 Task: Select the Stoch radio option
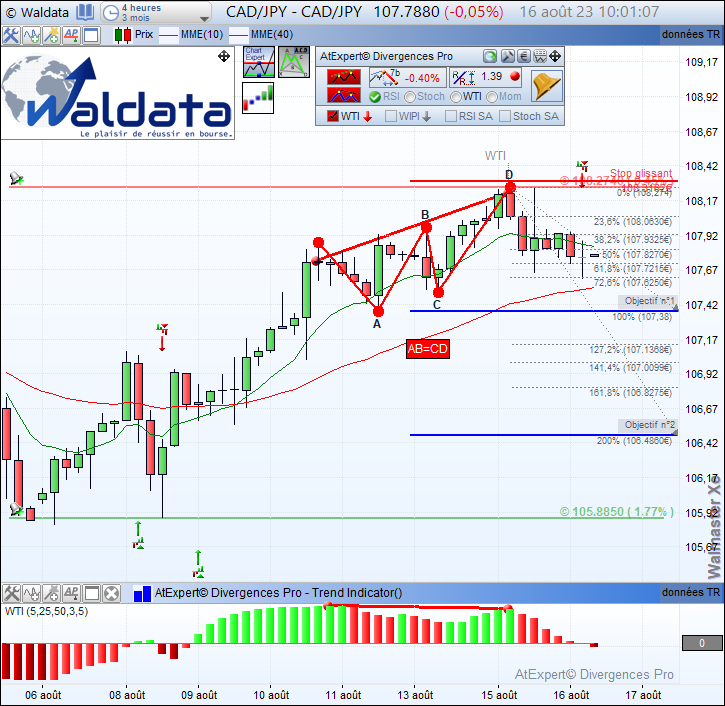coord(410,97)
